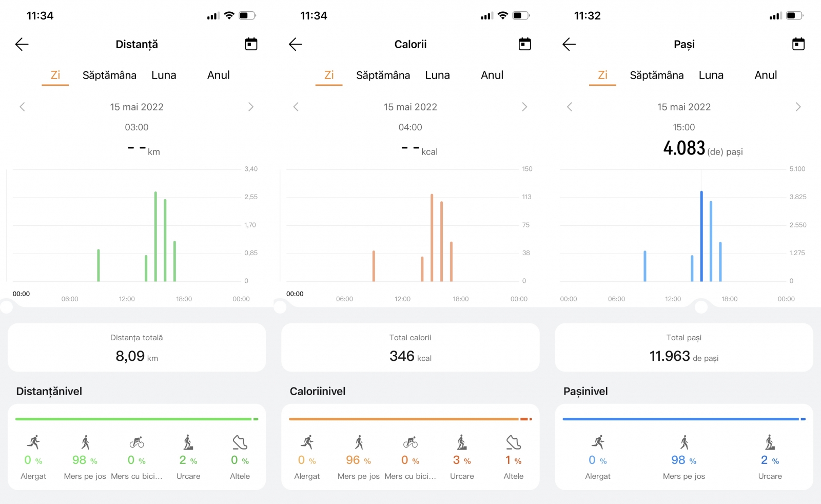Image resolution: width=821 pixels, height=504 pixels.
Task: Switch to Luna tab in Calorii
Action: point(437,75)
